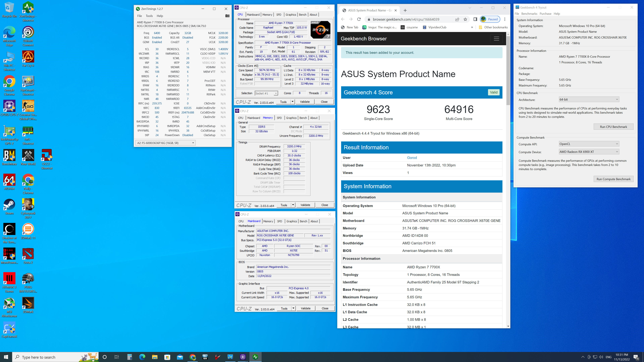This screenshot has height=362, width=644.
Task: Open the Recycle Bin desktop icon
Action: coord(9,10)
